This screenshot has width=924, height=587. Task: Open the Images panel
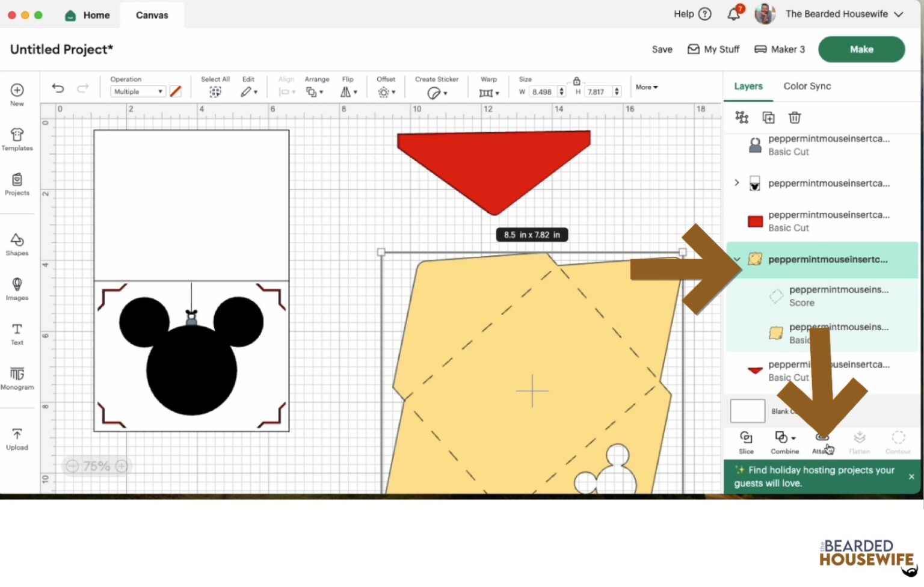[17, 289]
